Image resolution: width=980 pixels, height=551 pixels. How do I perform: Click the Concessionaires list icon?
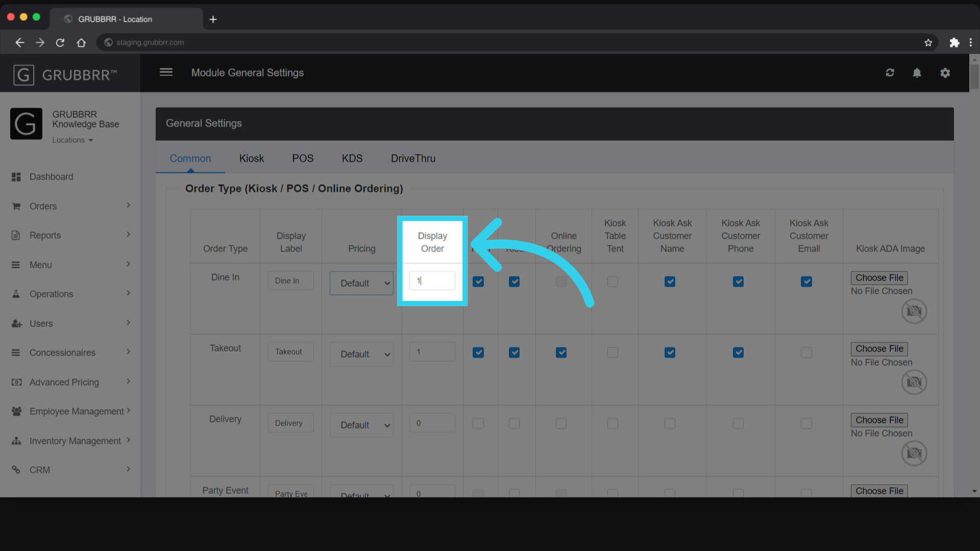tap(16, 353)
